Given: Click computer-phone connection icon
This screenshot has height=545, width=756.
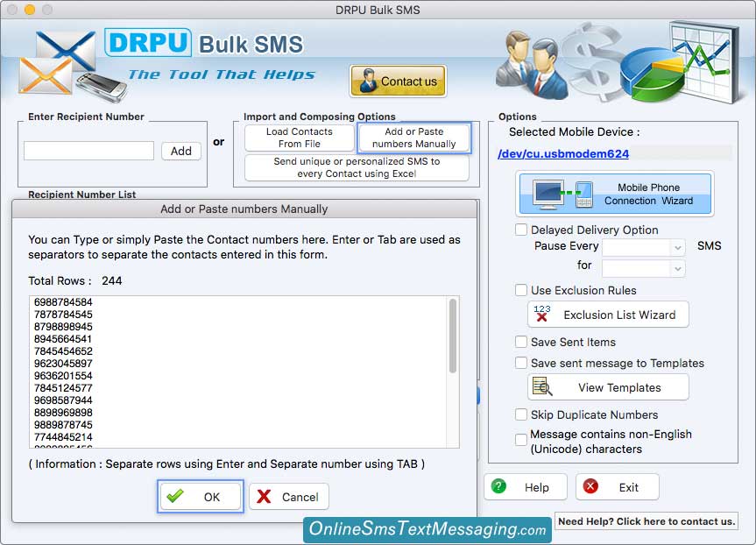Looking at the screenshot, I should click(x=562, y=195).
